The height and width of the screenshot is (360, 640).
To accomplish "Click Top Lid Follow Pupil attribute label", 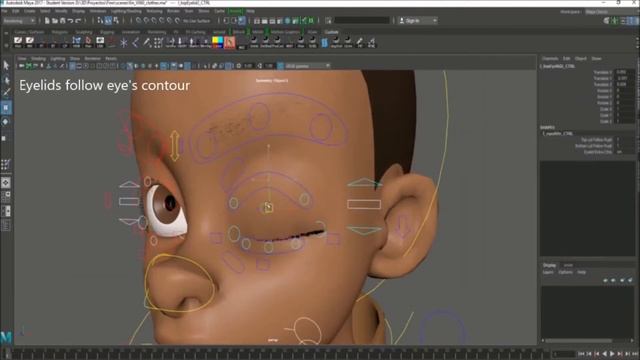I will (596, 140).
